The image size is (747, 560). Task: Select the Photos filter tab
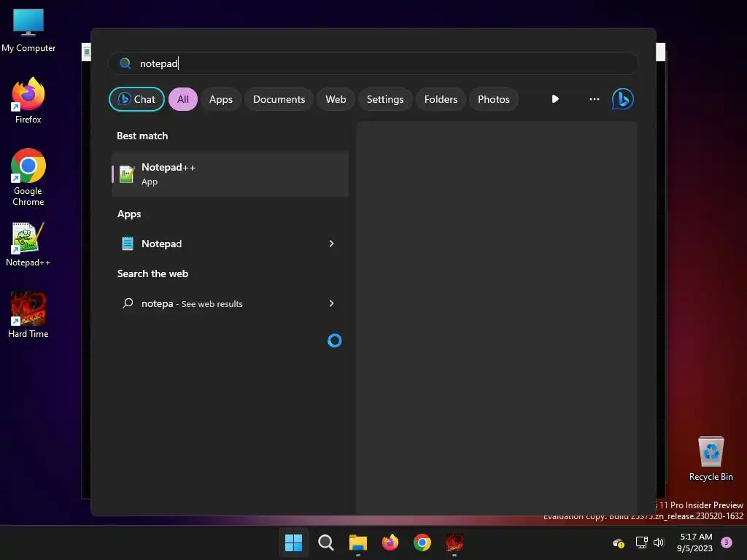point(494,99)
